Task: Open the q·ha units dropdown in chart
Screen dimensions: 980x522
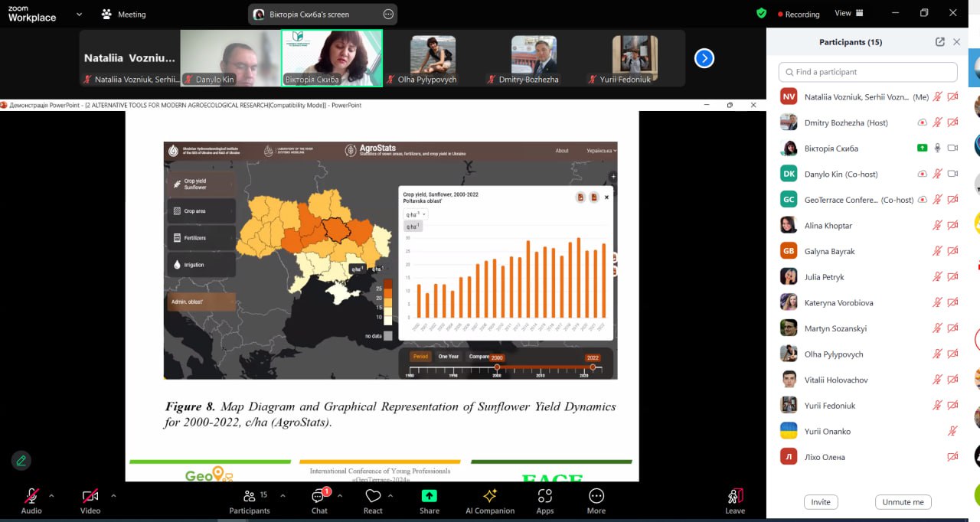Action: [x=414, y=214]
